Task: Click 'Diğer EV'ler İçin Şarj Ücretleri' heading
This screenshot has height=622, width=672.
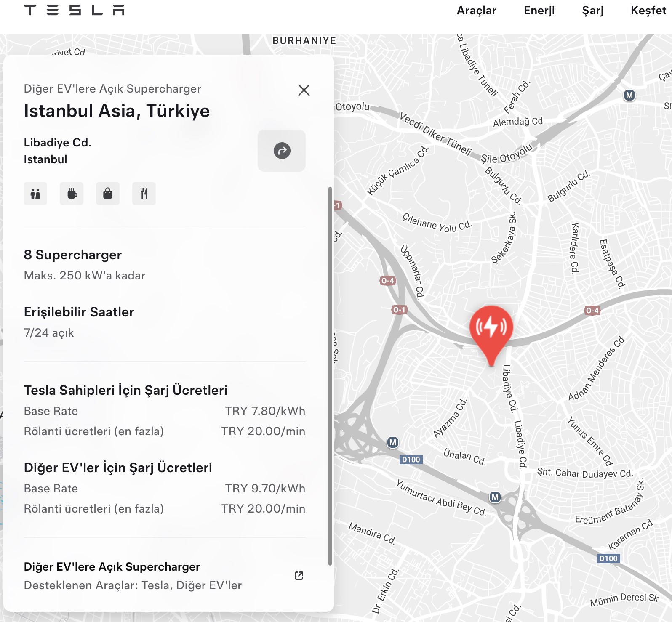Action: [118, 468]
